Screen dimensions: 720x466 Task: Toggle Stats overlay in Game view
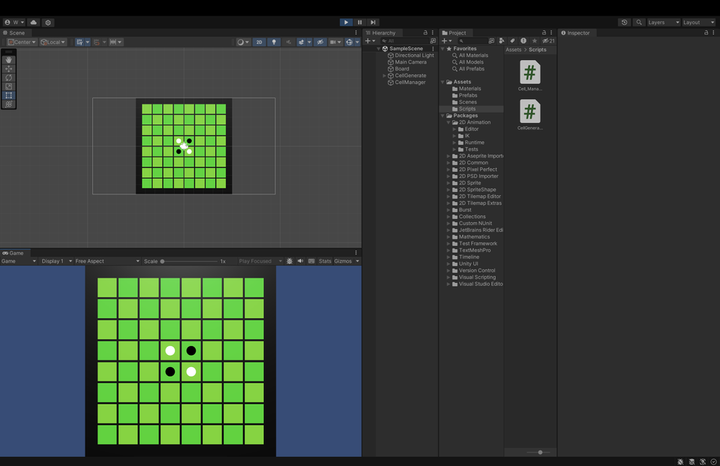[325, 261]
